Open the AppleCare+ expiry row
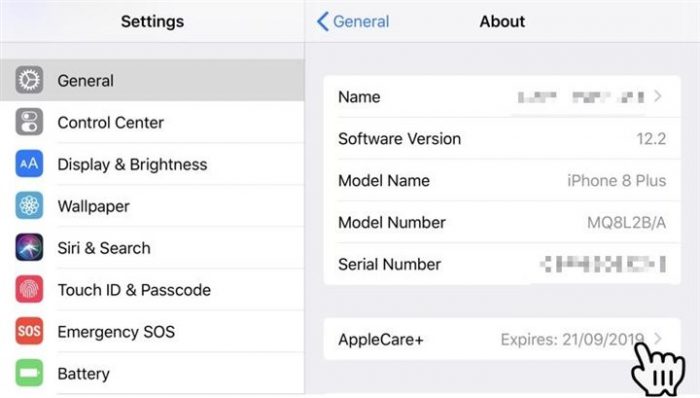Screen dimensions: 700x398 (x=502, y=339)
